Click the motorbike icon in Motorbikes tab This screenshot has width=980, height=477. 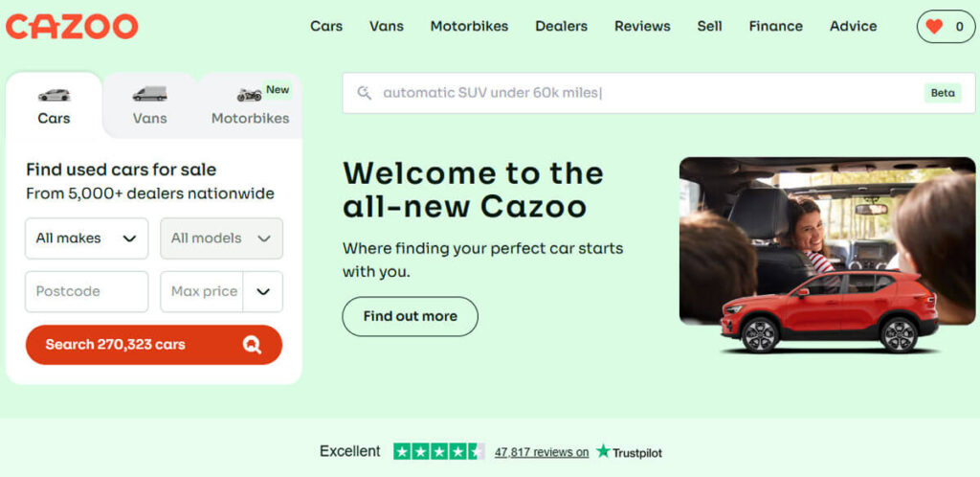pos(249,95)
